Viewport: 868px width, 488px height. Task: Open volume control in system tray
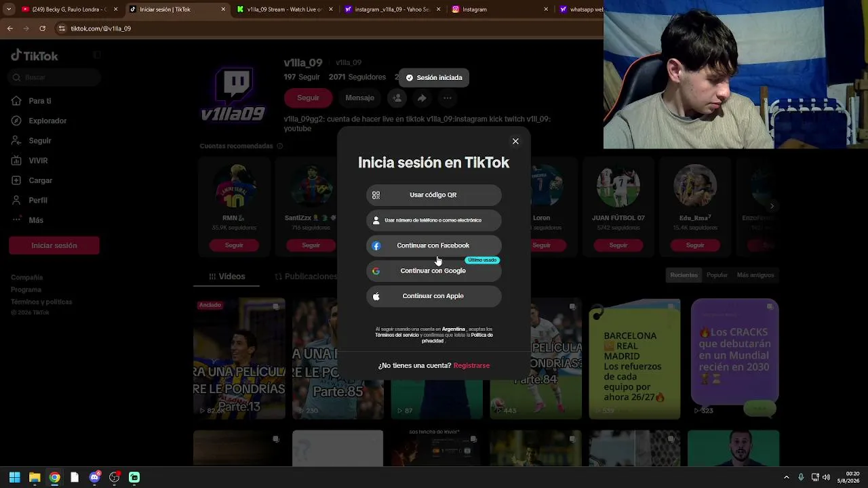[826, 477]
